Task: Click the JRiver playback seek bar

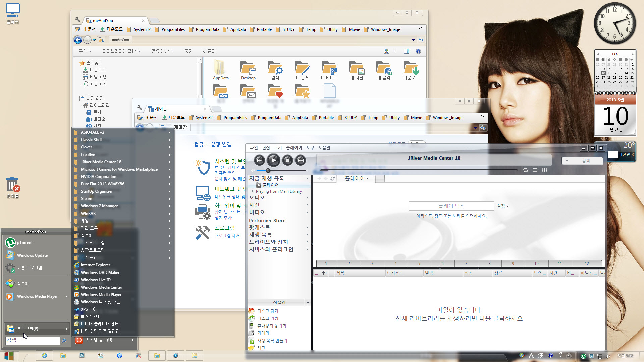Action: click(419, 170)
